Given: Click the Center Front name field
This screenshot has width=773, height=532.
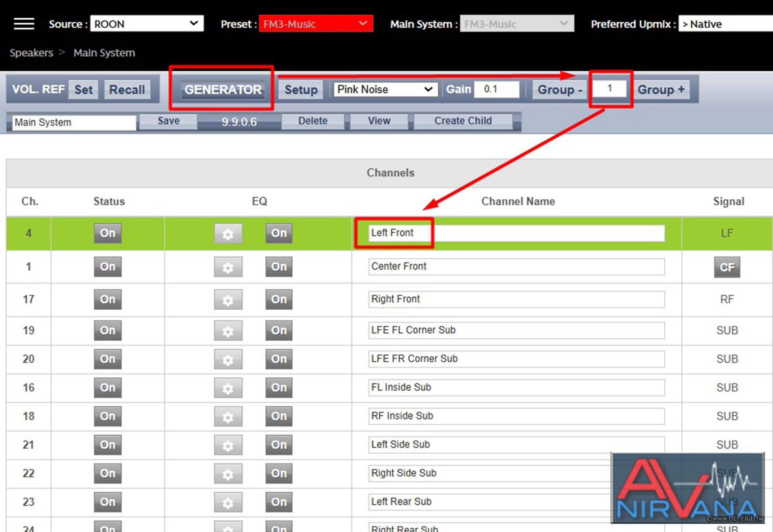Looking at the screenshot, I should click(517, 267).
